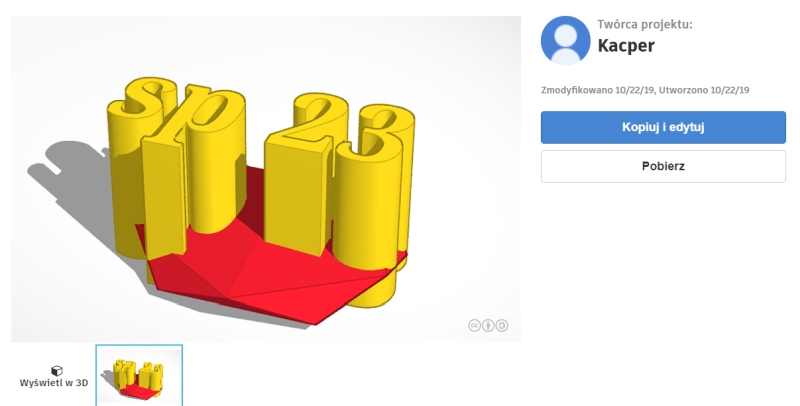Click the "Zmodyfikowano 10/22/19" date text
Screen dimensions: 800x406
pyautogui.click(x=597, y=90)
